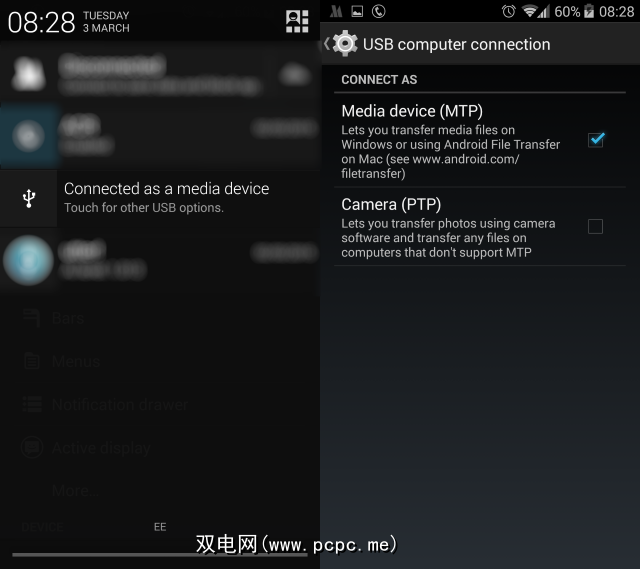Tap the battery status icon
The height and width of the screenshot is (569, 640).
coord(589,11)
